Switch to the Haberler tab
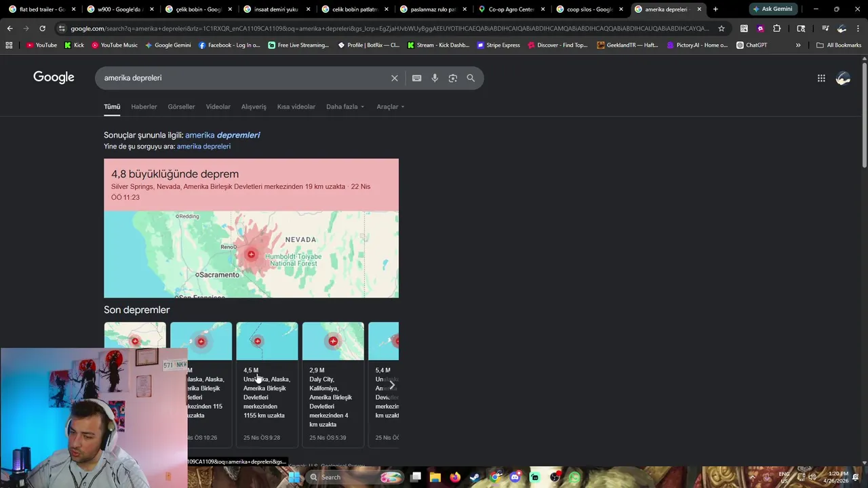The height and width of the screenshot is (488, 868). [144, 106]
